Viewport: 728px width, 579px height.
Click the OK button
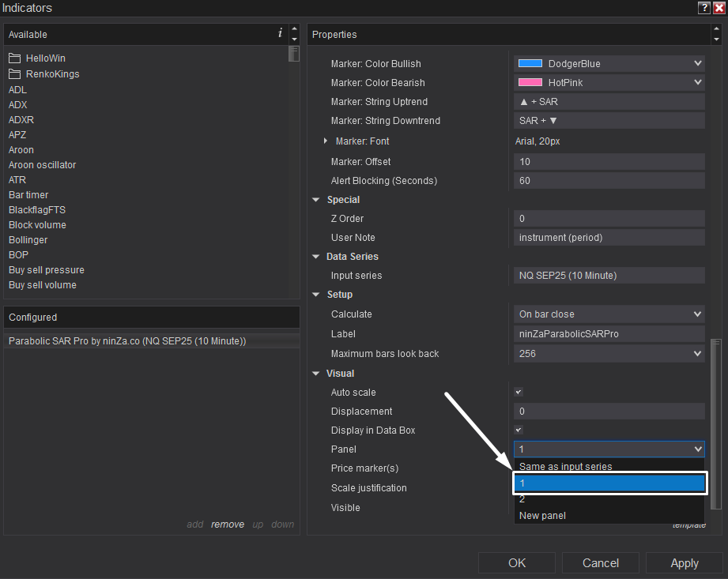[517, 563]
